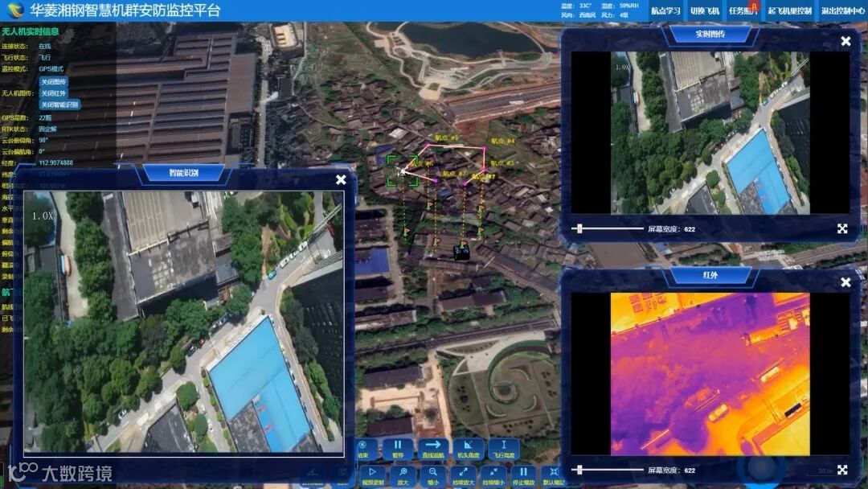Click the 航点 #4 waypoint label on map

pos(503,142)
